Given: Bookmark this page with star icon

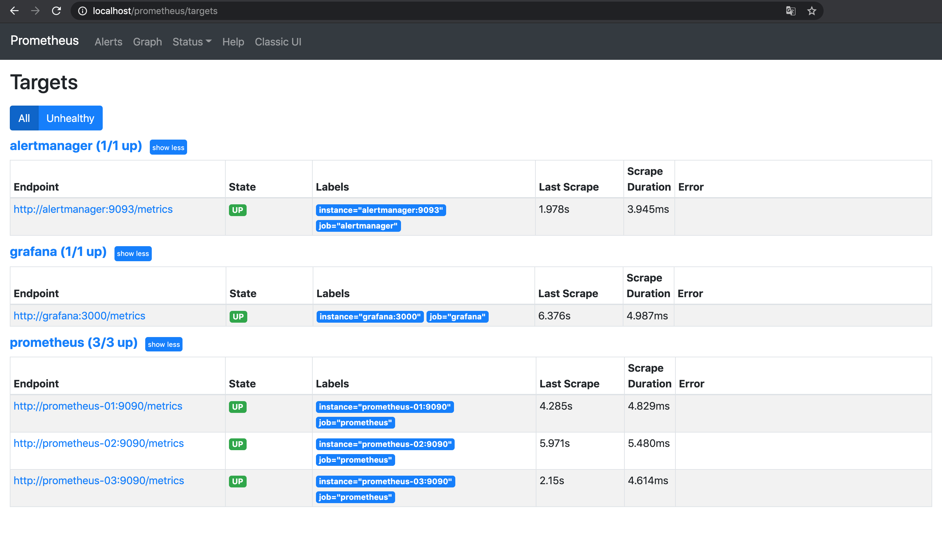Looking at the screenshot, I should point(812,11).
